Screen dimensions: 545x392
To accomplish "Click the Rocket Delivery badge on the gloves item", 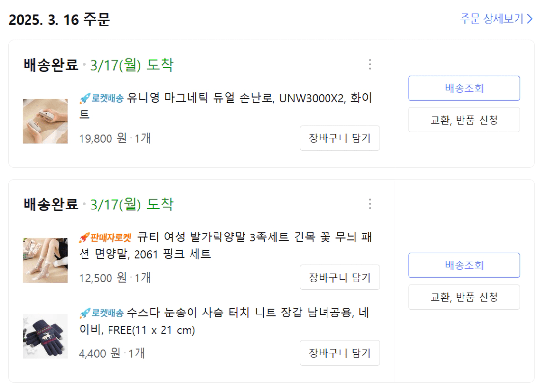I will (x=102, y=313).
